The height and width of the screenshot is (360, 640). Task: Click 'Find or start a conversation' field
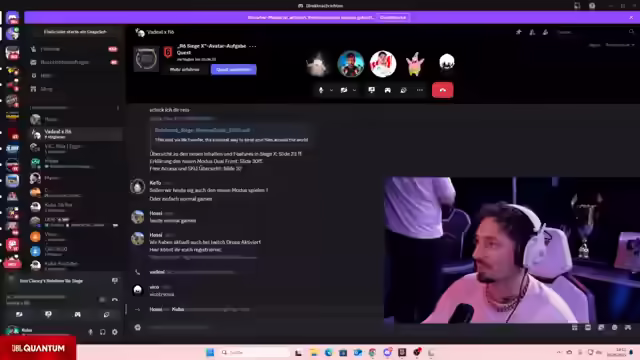click(x=75, y=32)
